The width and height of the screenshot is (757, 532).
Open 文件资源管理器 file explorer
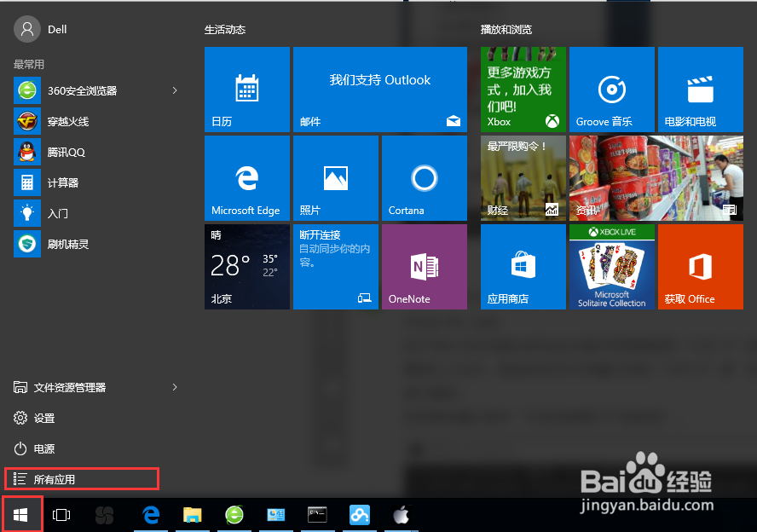click(60, 387)
